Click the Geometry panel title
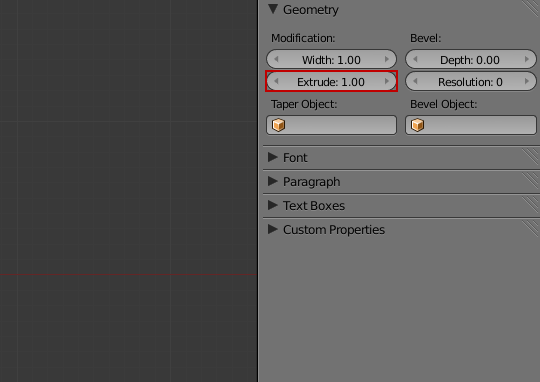The height and width of the screenshot is (382, 540). point(311,10)
